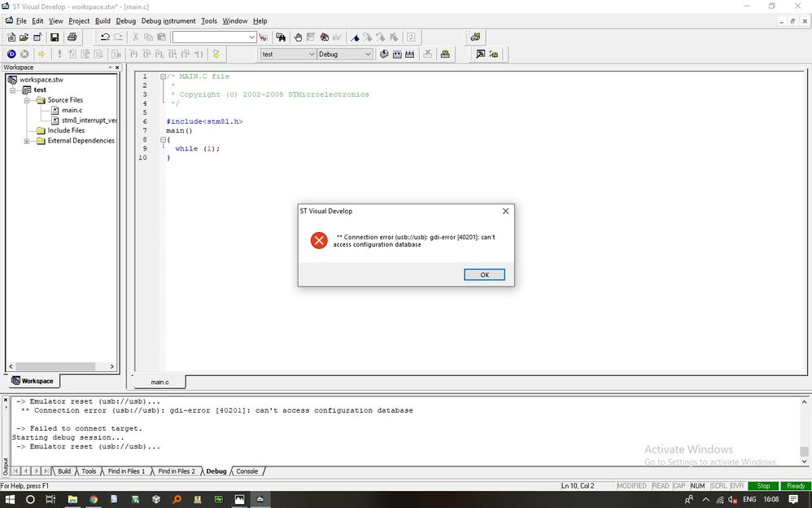Image resolution: width=812 pixels, height=508 pixels.
Task: Open Chrome from the taskbar
Action: coord(94,499)
